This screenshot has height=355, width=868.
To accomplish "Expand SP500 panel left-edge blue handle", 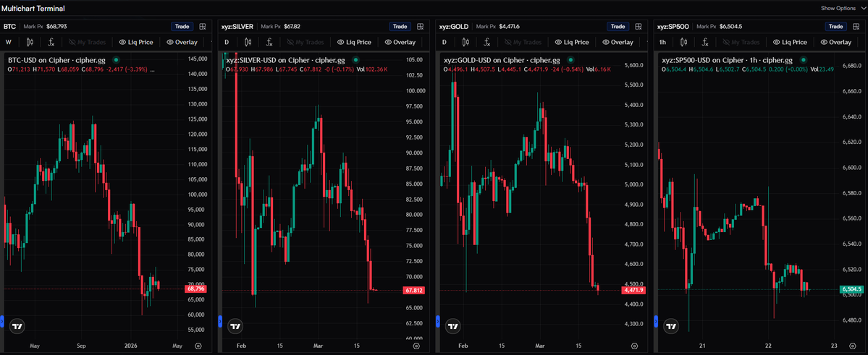I will 656,321.
